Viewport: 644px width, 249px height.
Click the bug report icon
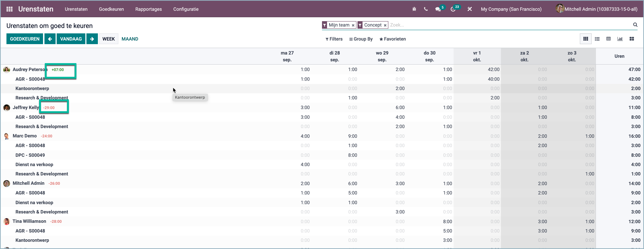(x=414, y=9)
